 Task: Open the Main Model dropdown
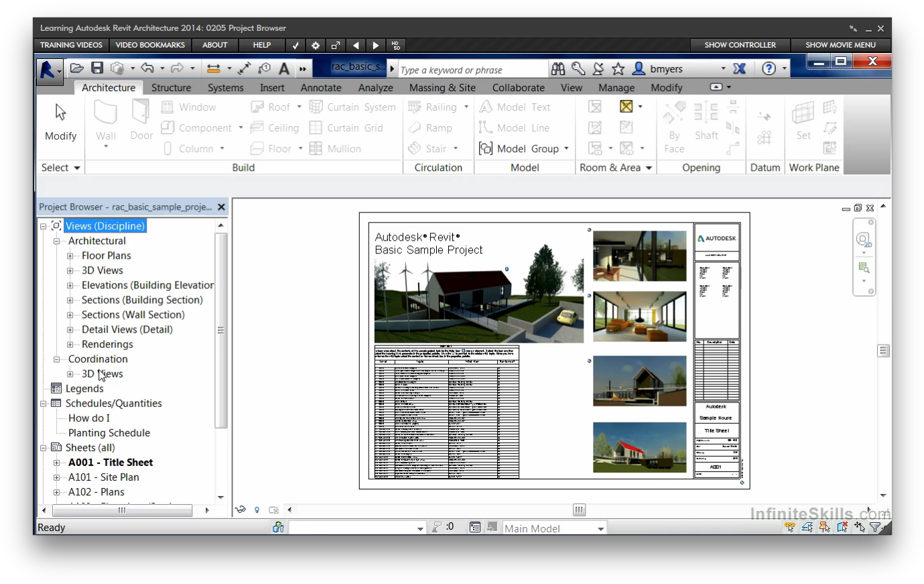click(x=600, y=528)
